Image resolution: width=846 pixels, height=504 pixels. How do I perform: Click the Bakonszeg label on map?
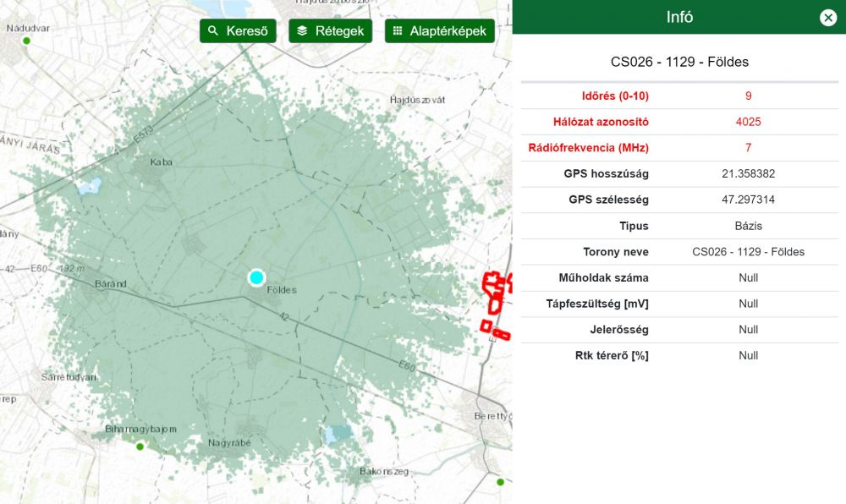[x=384, y=471]
